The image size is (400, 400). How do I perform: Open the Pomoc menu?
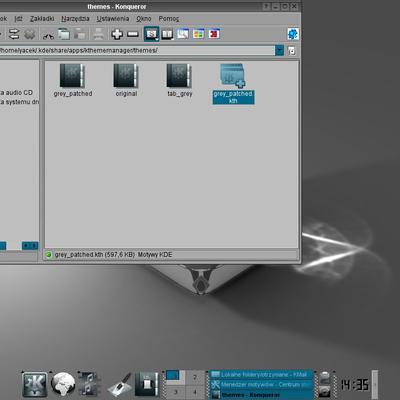pos(169,19)
